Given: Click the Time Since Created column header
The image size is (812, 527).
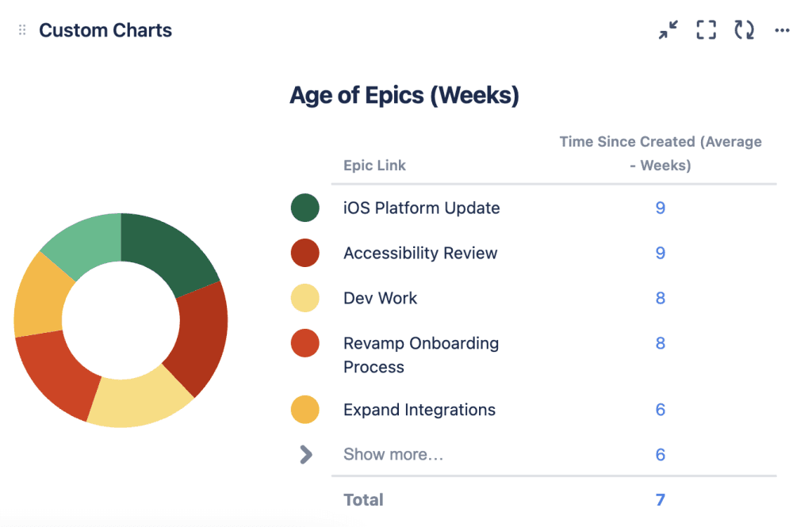Looking at the screenshot, I should click(660, 154).
